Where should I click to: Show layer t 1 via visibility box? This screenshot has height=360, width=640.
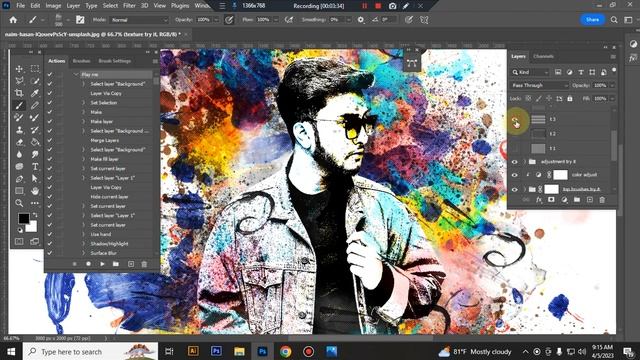515,148
